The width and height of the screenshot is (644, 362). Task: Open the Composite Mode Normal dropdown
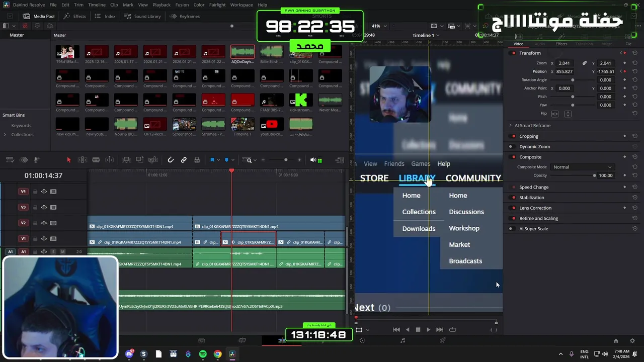tap(582, 167)
